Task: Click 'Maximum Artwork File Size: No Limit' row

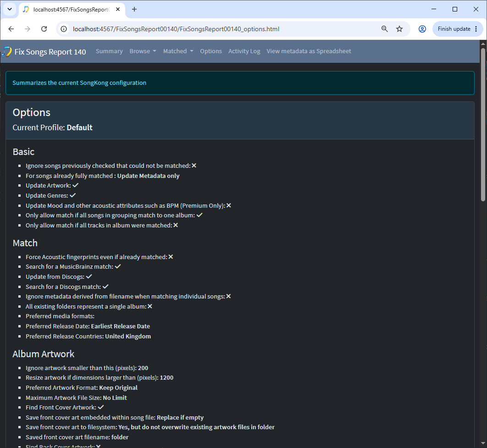Action: pos(76,398)
